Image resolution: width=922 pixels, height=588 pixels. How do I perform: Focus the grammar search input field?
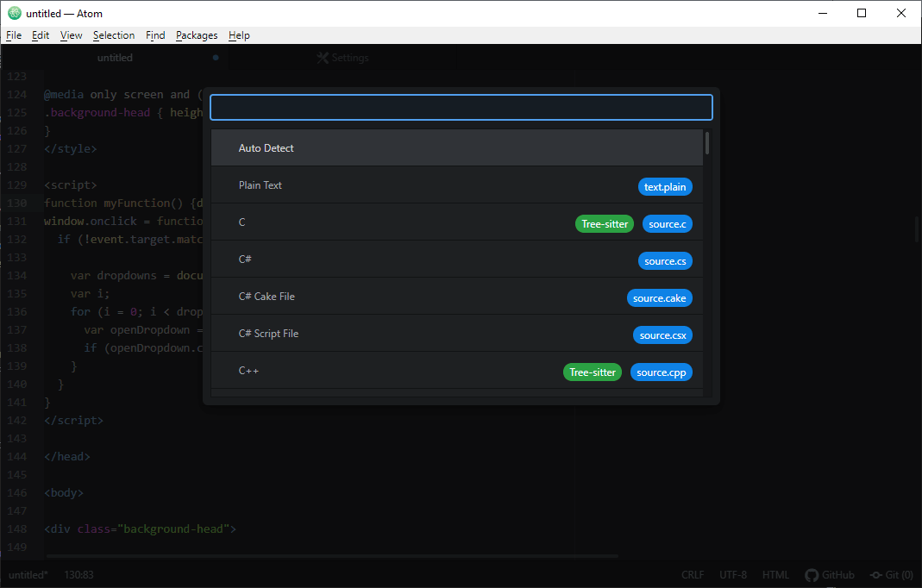461,107
